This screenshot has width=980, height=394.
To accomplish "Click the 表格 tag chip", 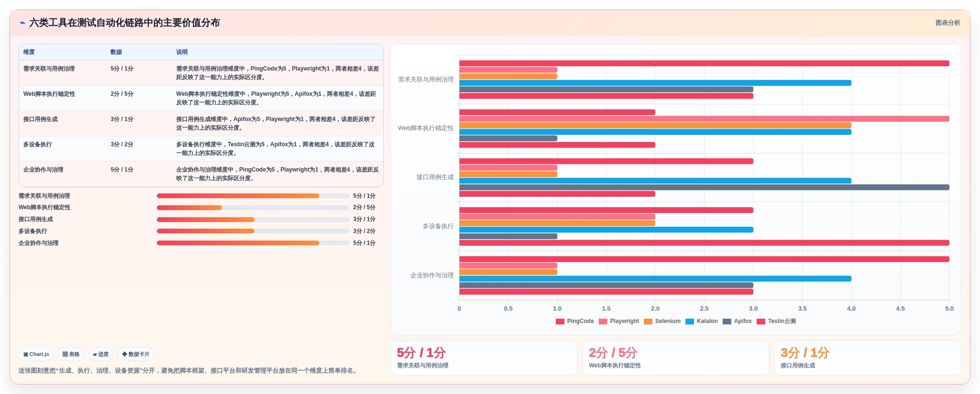I will (71, 354).
